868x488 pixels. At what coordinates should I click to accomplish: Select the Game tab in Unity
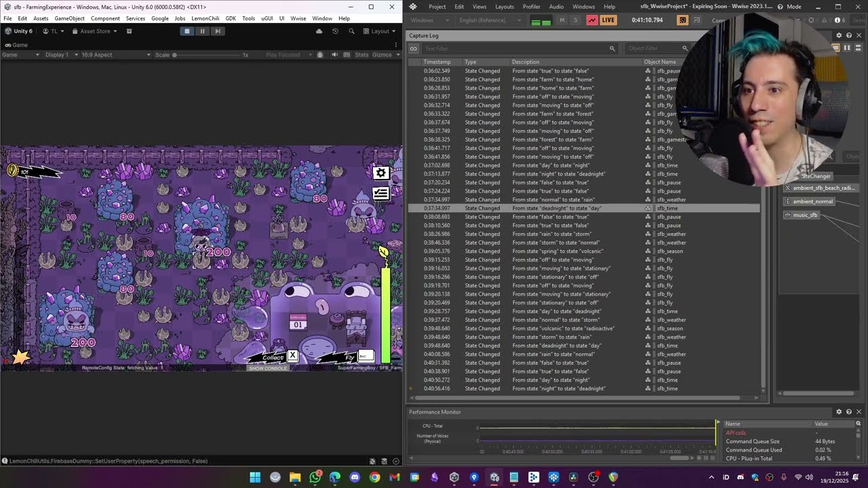point(16,45)
